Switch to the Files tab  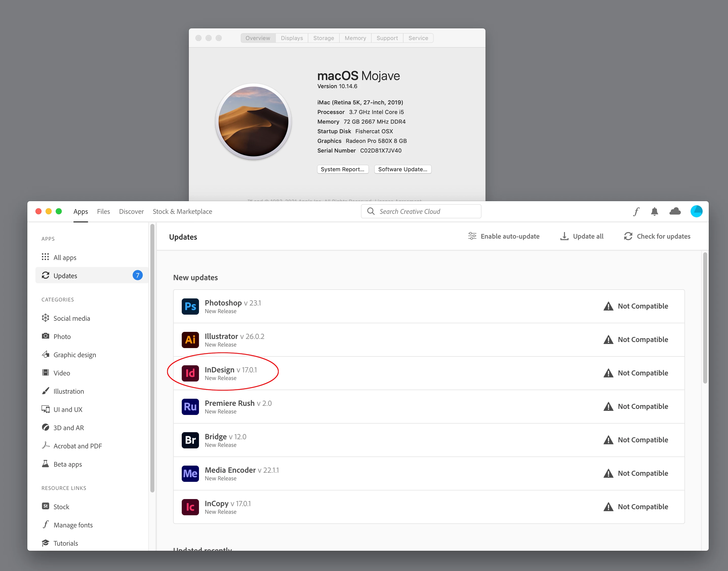point(103,212)
